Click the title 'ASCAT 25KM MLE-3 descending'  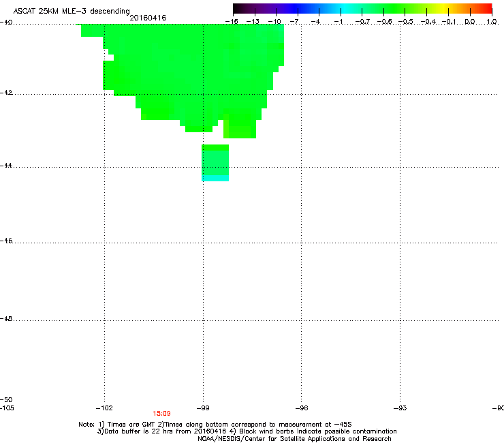72,11
